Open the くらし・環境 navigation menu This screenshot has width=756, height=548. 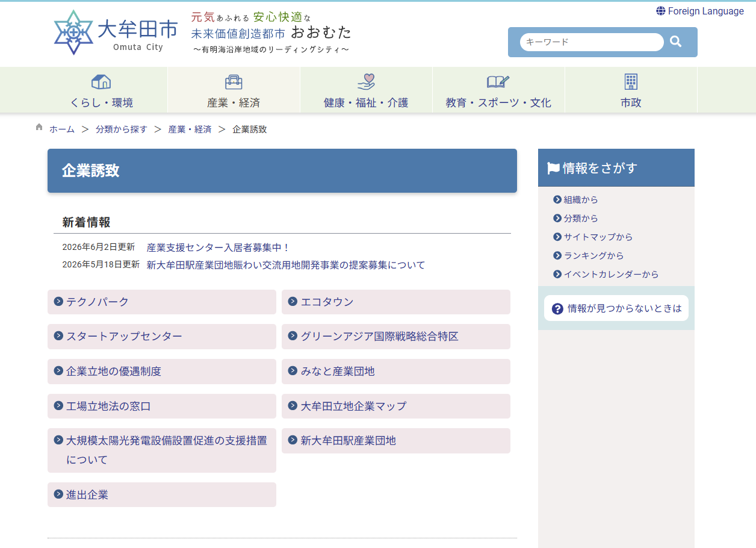101,90
